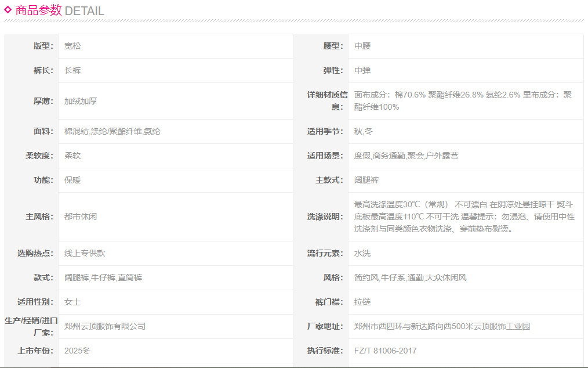588x368 pixels.
Task: Select the 棉混纺,涤纶/聚酯纤维,氨纶 fabric value
Action: pyautogui.click(x=112, y=131)
